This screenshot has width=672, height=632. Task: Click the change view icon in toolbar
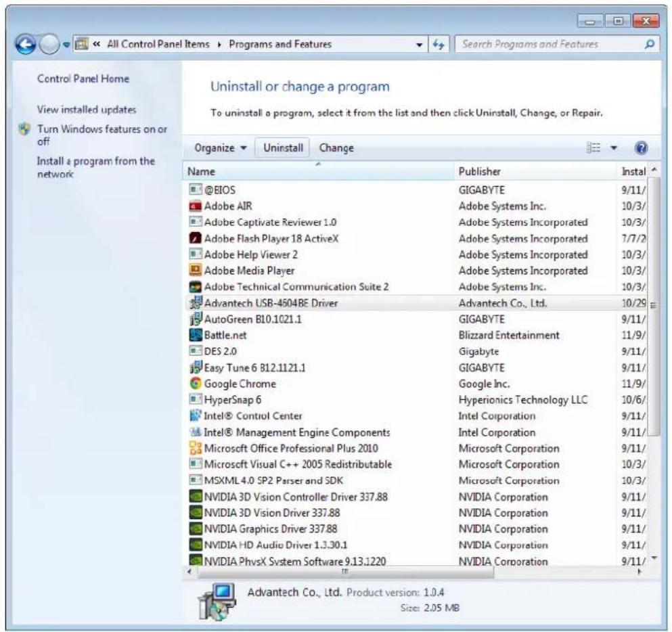click(593, 148)
